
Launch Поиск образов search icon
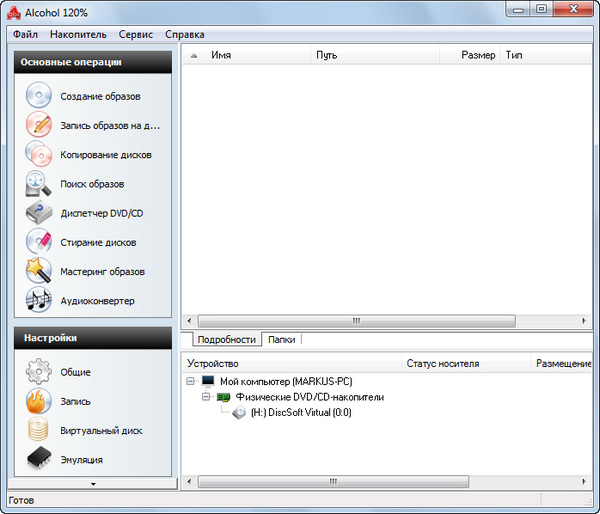[38, 184]
